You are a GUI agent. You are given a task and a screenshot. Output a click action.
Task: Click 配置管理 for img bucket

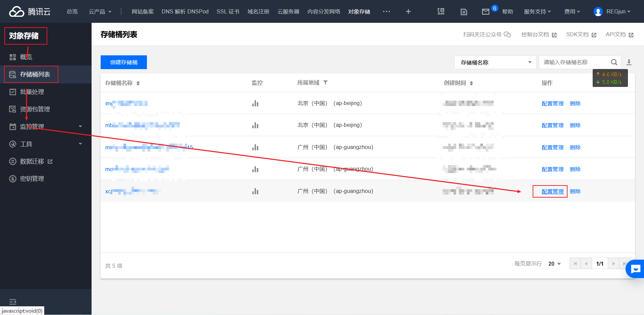click(552, 103)
